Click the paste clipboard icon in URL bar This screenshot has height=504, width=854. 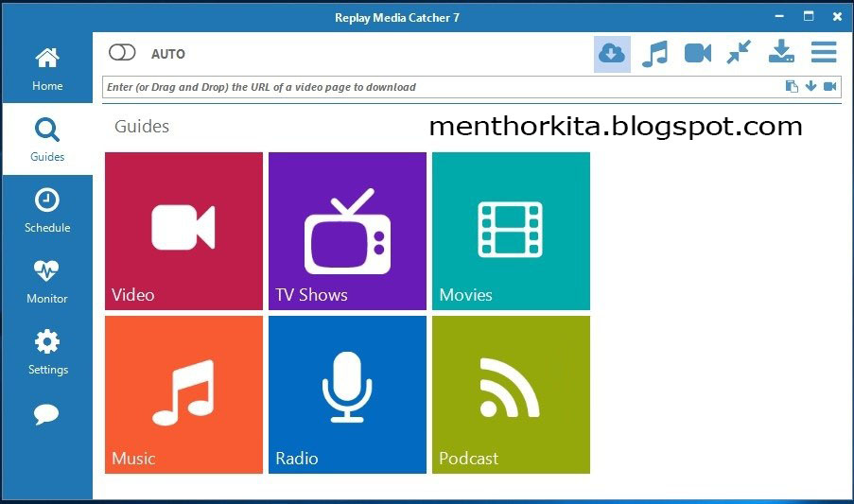[x=792, y=87]
